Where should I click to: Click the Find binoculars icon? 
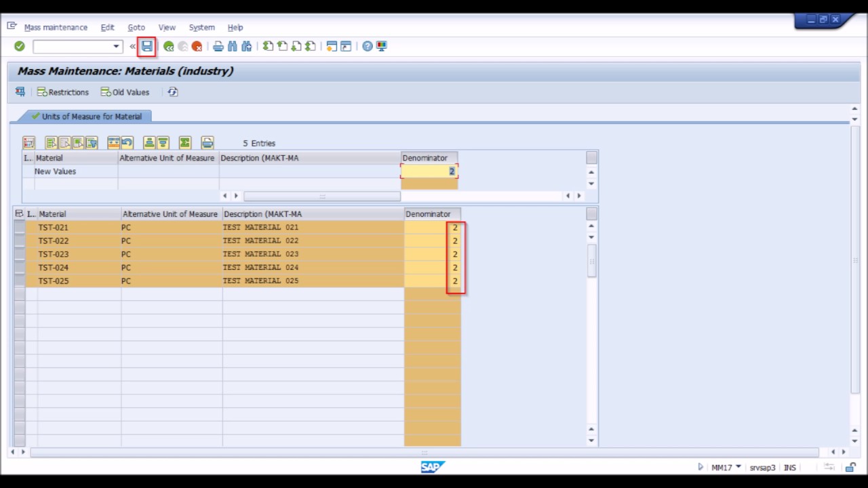(x=233, y=46)
